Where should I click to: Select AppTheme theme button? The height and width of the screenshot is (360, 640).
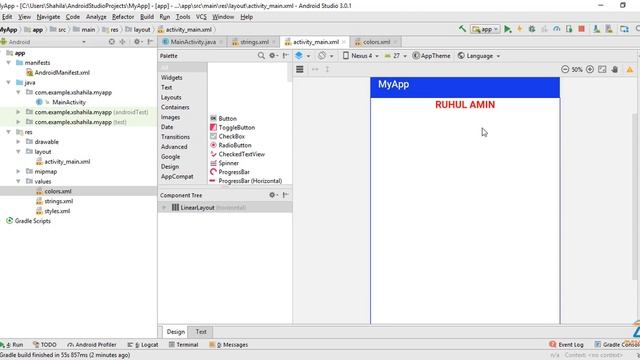tap(431, 56)
